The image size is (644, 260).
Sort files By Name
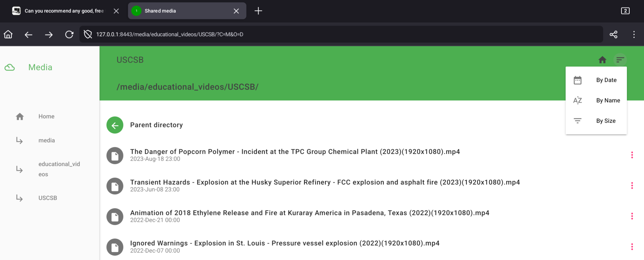(x=608, y=101)
